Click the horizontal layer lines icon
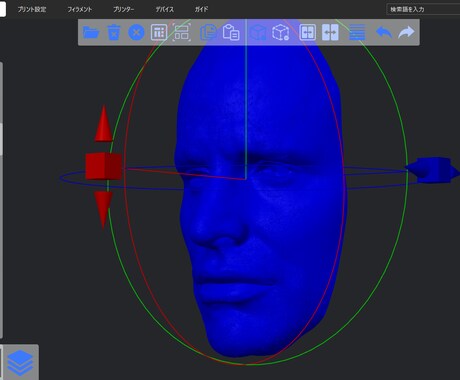The height and width of the screenshot is (380, 460). [357, 33]
